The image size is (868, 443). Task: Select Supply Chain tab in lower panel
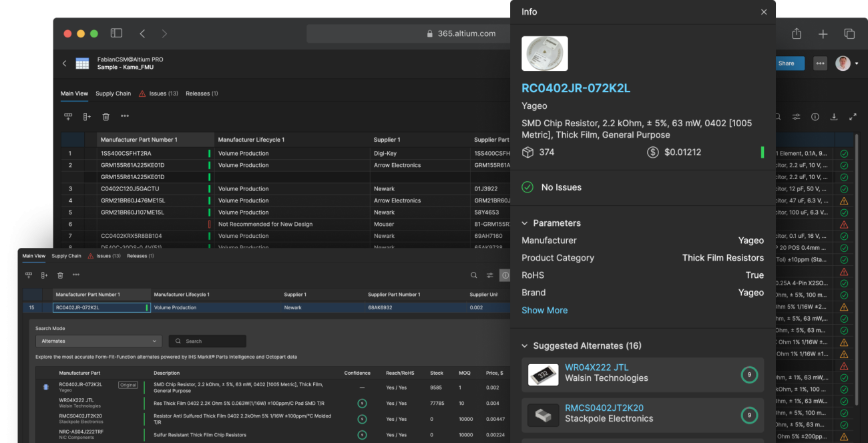(x=66, y=256)
